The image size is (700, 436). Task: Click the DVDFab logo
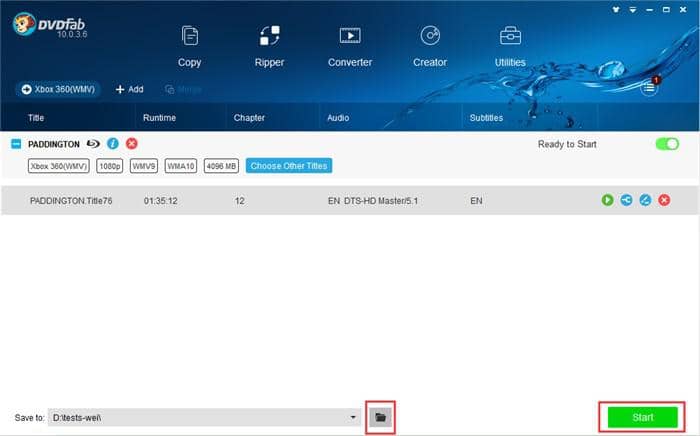[x=49, y=25]
